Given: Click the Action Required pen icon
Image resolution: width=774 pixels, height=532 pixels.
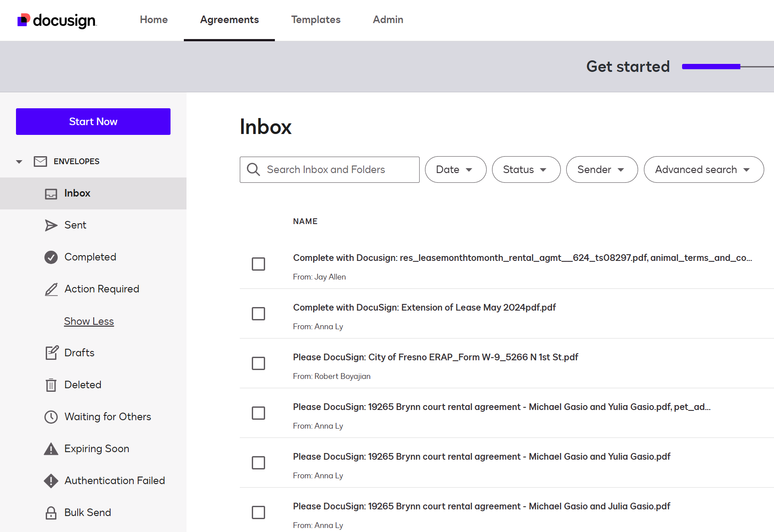Looking at the screenshot, I should [x=51, y=289].
